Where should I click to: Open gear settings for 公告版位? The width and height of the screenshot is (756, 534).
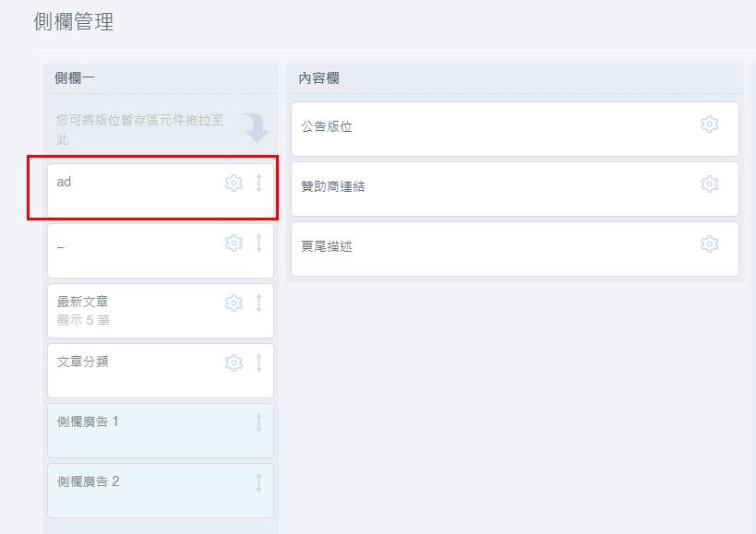tap(709, 125)
